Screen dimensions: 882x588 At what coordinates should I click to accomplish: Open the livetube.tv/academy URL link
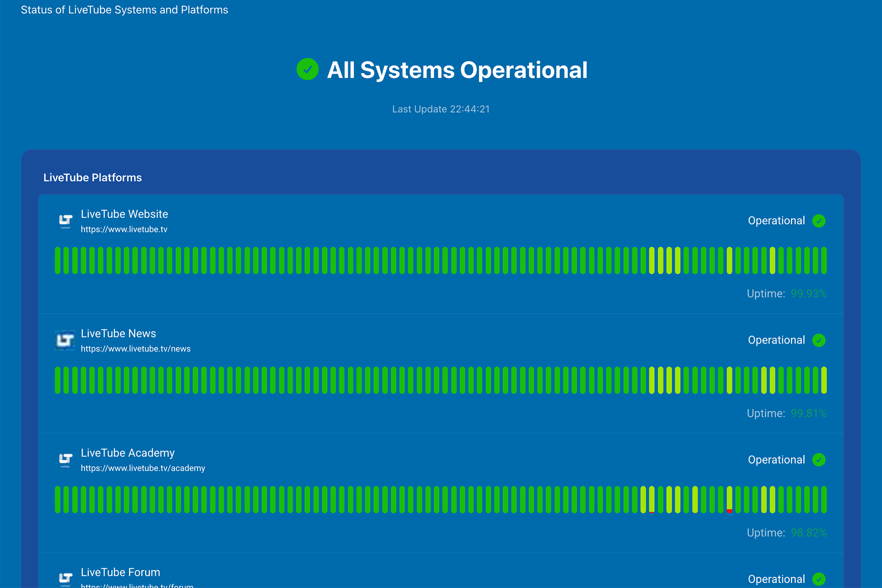click(143, 468)
